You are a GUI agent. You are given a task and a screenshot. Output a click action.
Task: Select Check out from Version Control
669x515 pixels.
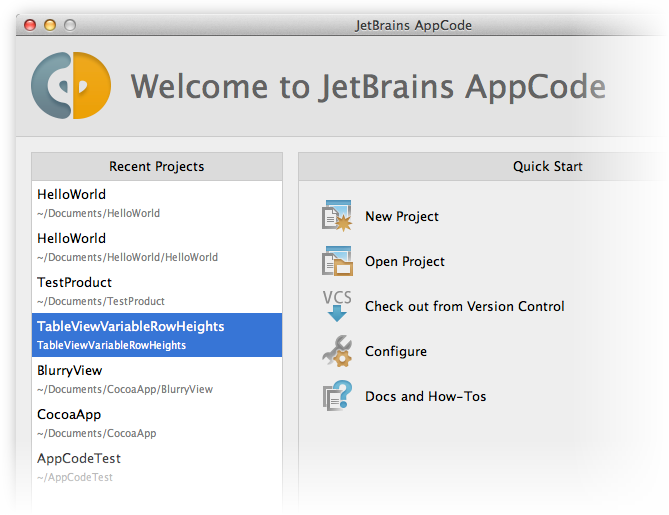[465, 306]
